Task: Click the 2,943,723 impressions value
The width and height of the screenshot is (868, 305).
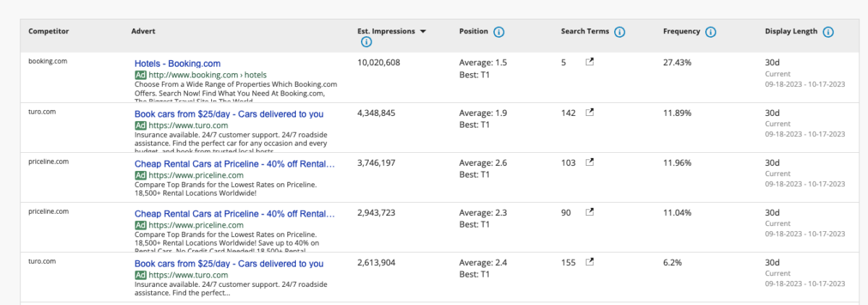Action: click(x=377, y=213)
